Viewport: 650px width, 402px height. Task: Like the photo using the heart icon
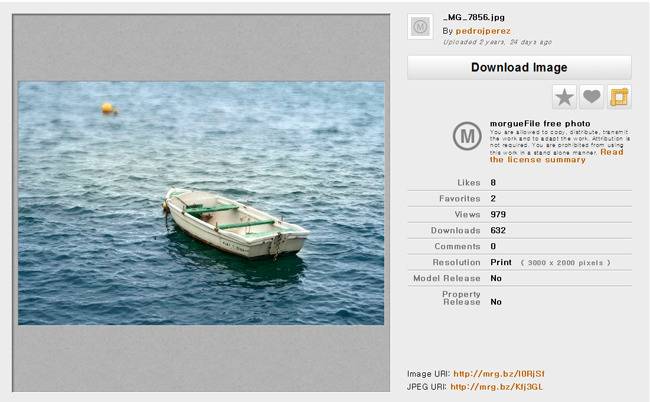(592, 96)
